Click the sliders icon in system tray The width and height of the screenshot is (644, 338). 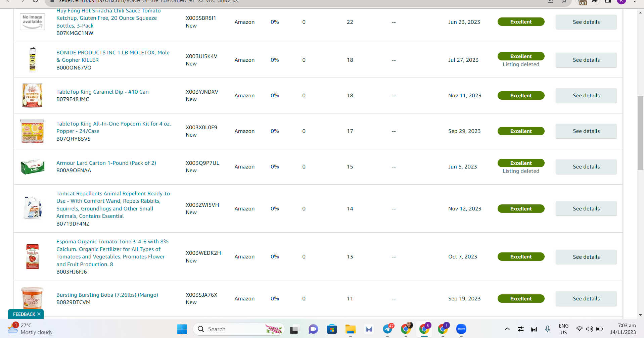coord(521,329)
